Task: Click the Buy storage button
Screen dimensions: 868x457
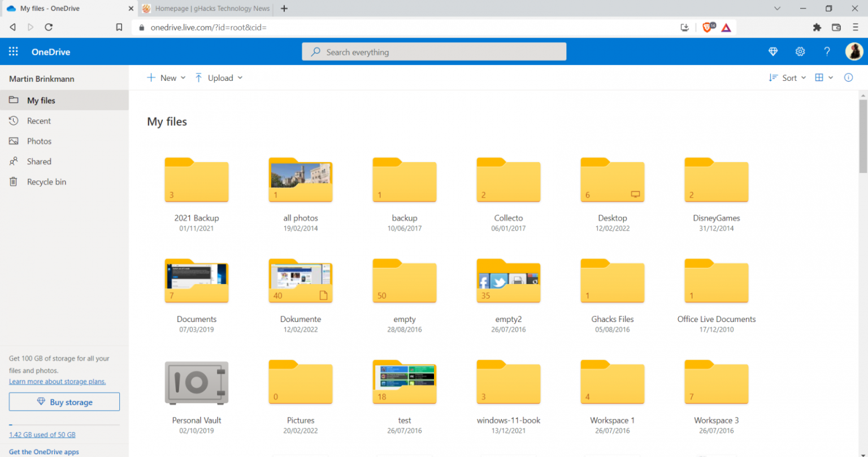Action: (x=64, y=402)
